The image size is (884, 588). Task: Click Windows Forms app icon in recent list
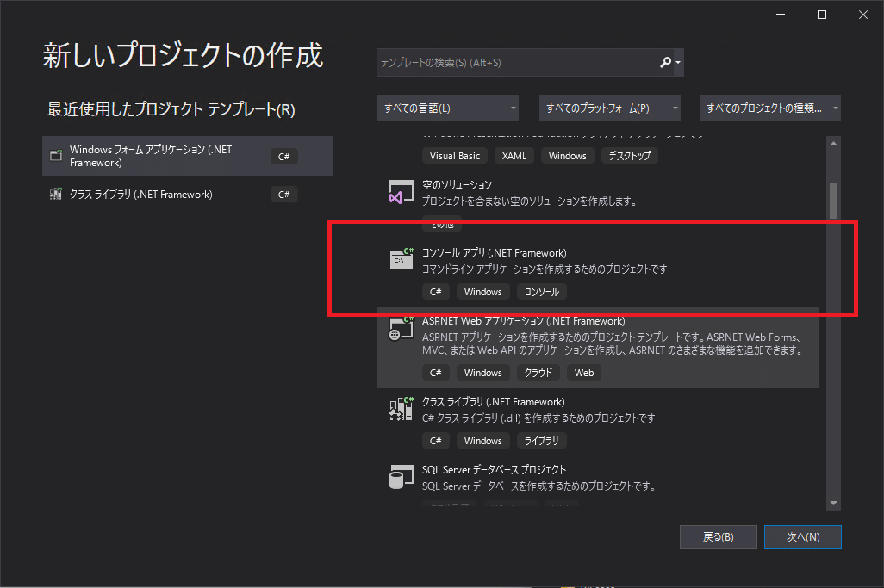(56, 156)
